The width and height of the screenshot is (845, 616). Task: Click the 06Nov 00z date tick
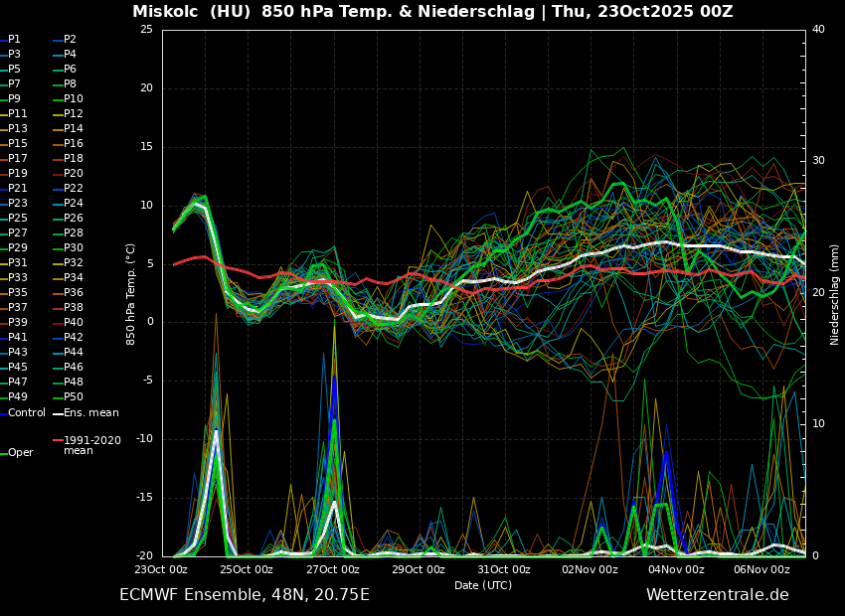coord(761,569)
